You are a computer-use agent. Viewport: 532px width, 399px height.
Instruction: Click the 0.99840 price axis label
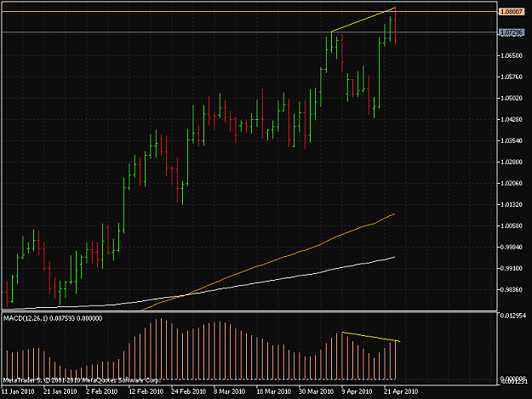coord(512,247)
